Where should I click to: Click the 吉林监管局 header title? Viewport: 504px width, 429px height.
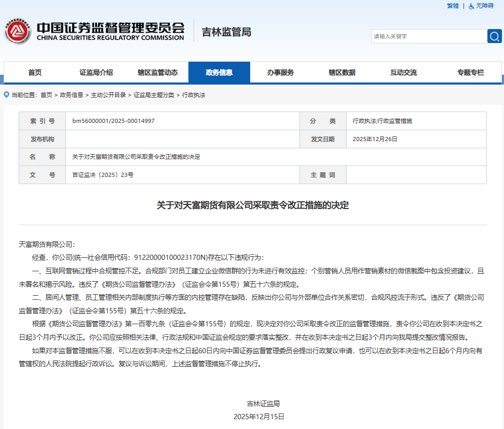(226, 32)
